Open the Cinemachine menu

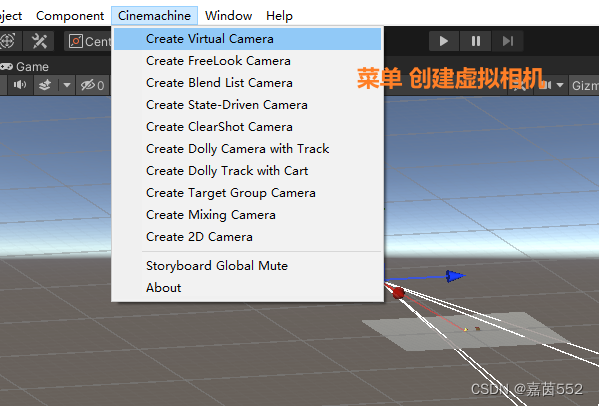tap(154, 16)
